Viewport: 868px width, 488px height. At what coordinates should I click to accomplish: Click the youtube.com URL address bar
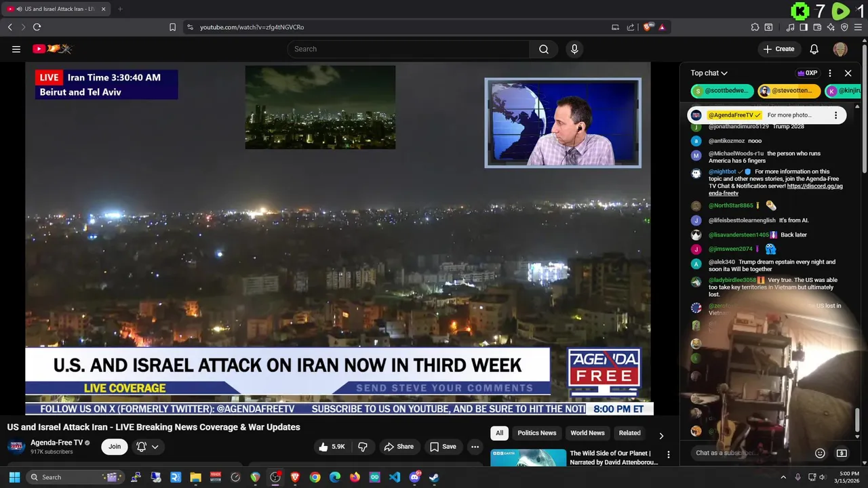click(x=400, y=27)
